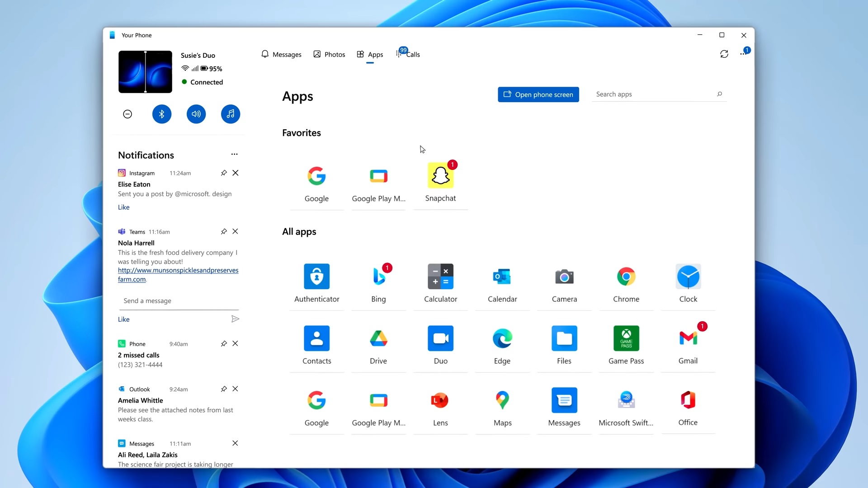This screenshot has height=488, width=868.
Task: Open phone screen mirror view
Action: [x=538, y=94]
